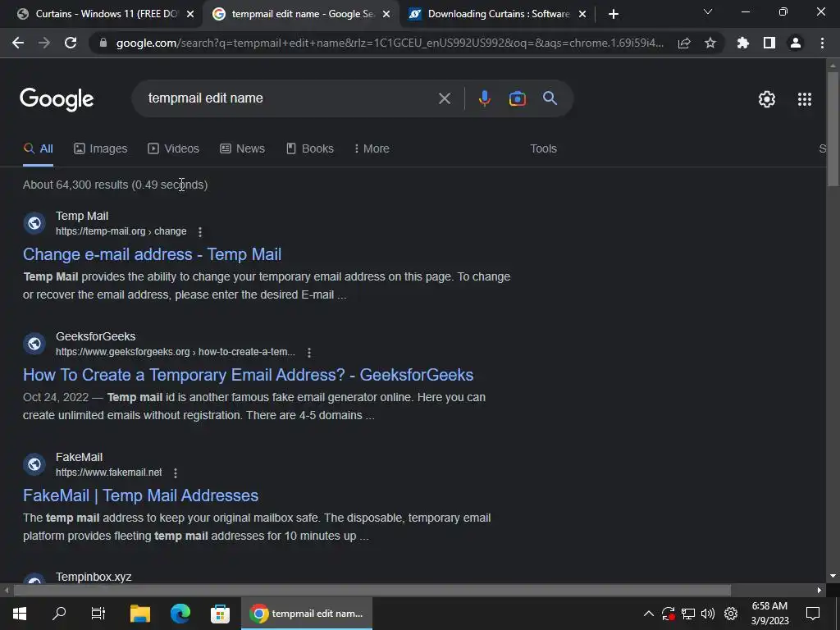The image size is (840, 630).
Task: Open GeeksforGeeks result options menu
Action: click(309, 353)
